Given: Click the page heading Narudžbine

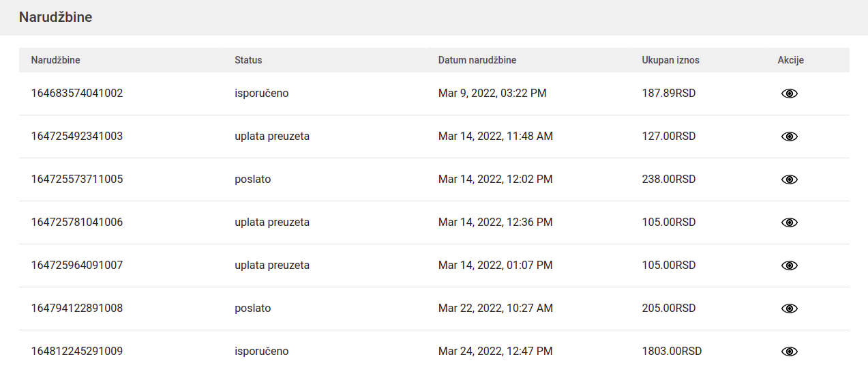Looking at the screenshot, I should point(55,18).
